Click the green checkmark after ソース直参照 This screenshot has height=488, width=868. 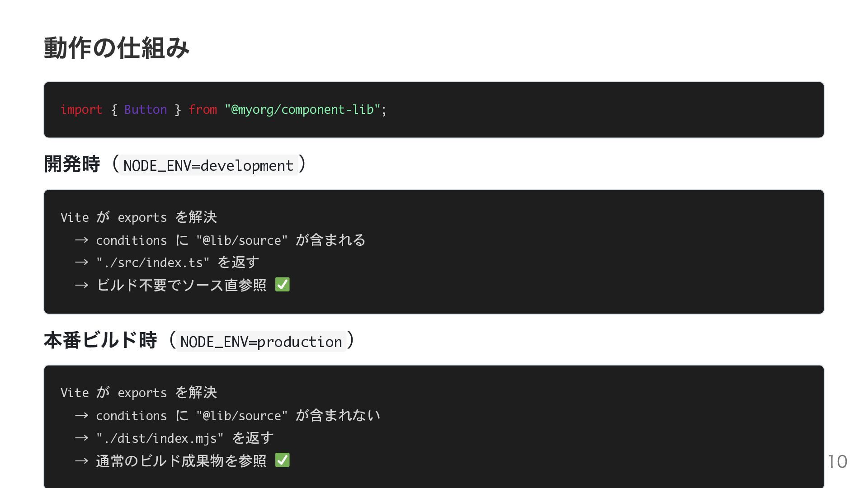pyautogui.click(x=283, y=285)
